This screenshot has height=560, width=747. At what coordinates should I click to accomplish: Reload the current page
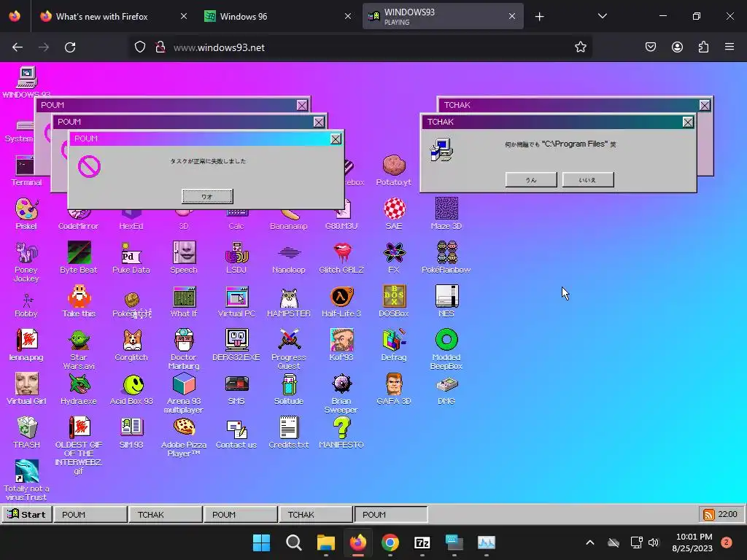click(x=70, y=47)
